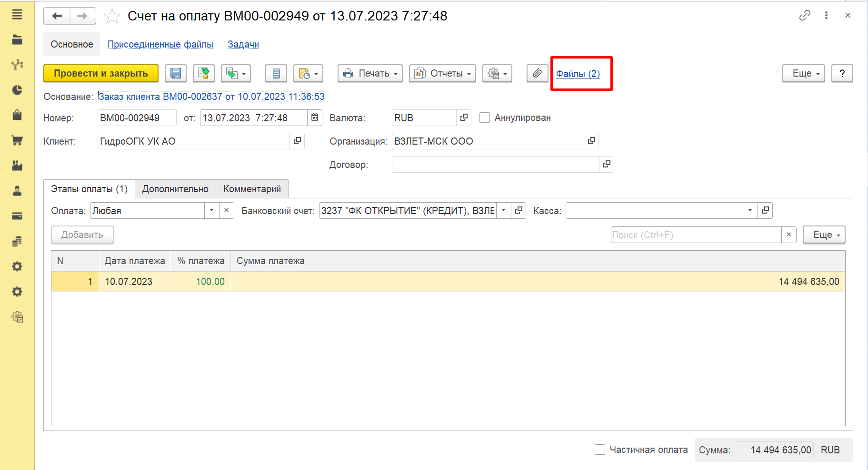The image size is (868, 470).
Task: Open the pie chart section in sidebar
Action: [x=17, y=90]
